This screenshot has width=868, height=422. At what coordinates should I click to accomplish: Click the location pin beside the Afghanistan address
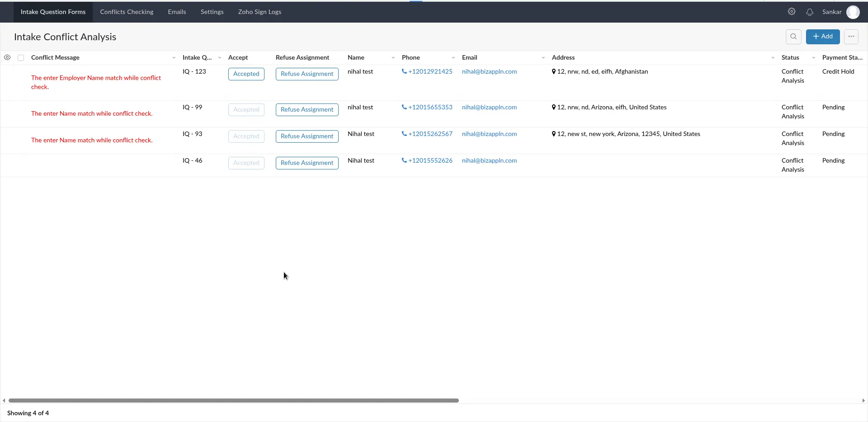[x=554, y=71]
